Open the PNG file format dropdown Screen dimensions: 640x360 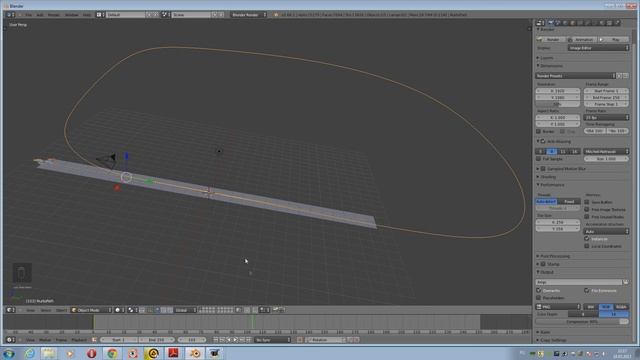558,307
